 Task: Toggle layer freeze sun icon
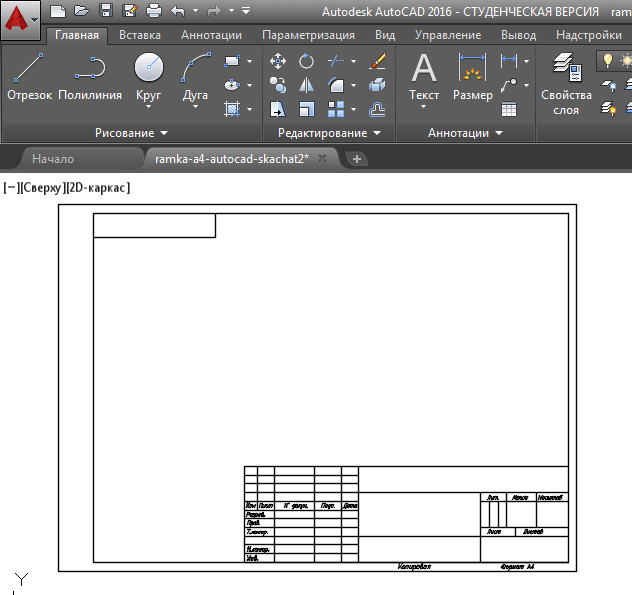[x=626, y=61]
